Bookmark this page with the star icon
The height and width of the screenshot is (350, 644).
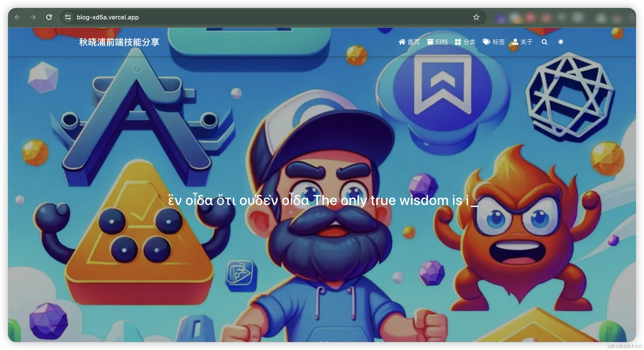[x=476, y=17]
